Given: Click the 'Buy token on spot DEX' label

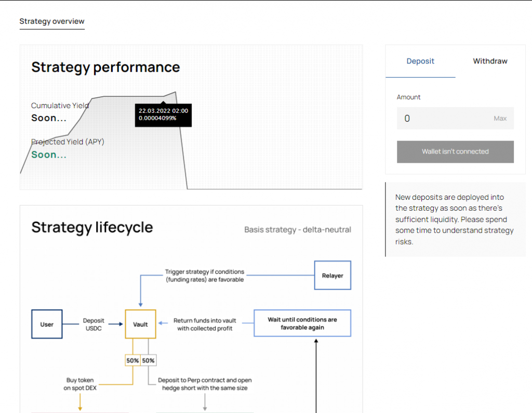Looking at the screenshot, I should tap(80, 384).
